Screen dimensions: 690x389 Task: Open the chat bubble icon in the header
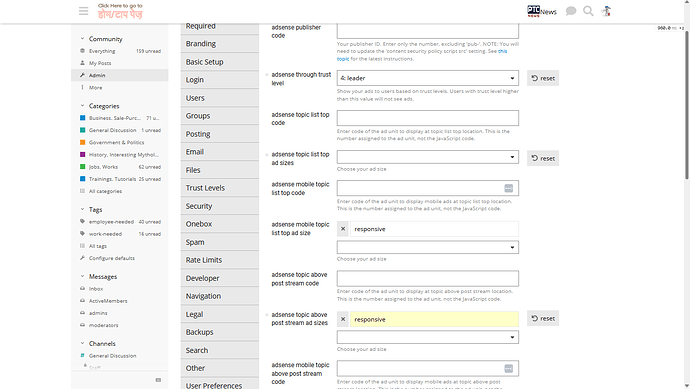(571, 11)
